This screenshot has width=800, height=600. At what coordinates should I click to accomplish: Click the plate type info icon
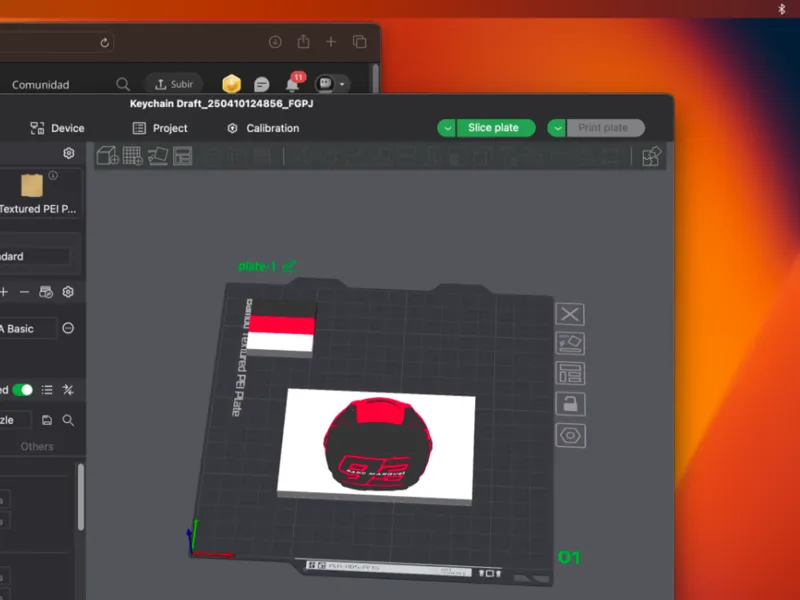click(x=53, y=175)
